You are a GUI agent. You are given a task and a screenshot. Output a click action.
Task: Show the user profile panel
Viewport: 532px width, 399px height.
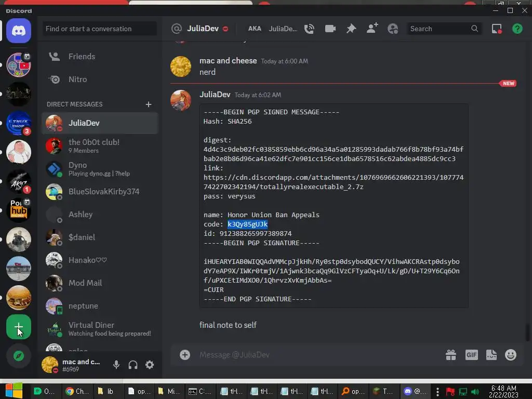(x=393, y=29)
